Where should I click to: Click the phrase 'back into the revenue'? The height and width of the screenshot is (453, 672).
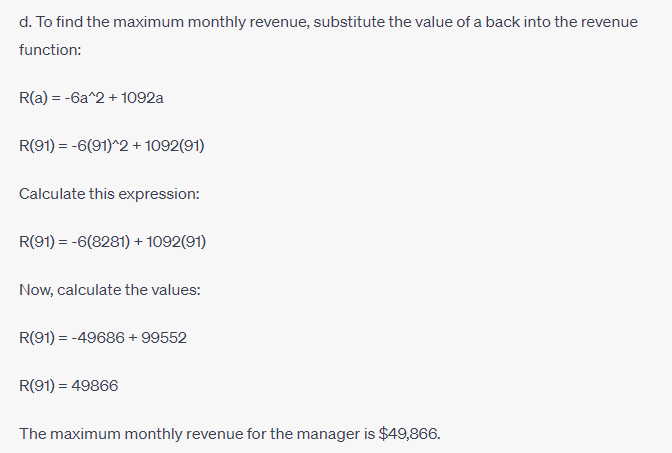(x=561, y=22)
